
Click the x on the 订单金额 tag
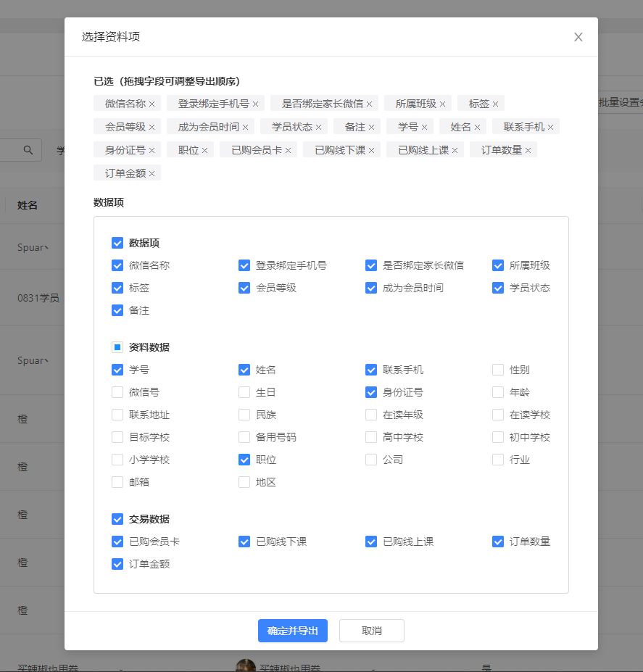click(152, 174)
